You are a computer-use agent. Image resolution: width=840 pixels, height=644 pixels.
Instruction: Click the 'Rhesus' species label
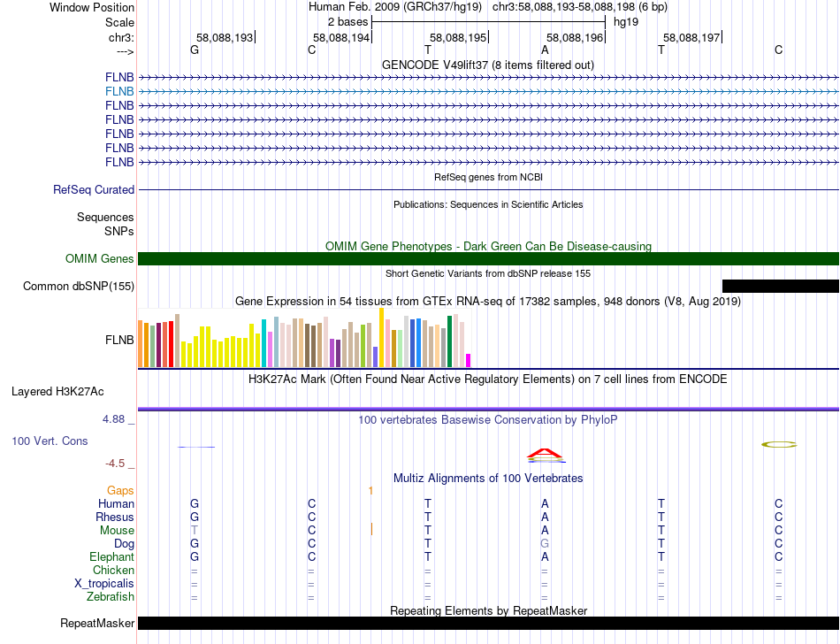(x=115, y=517)
